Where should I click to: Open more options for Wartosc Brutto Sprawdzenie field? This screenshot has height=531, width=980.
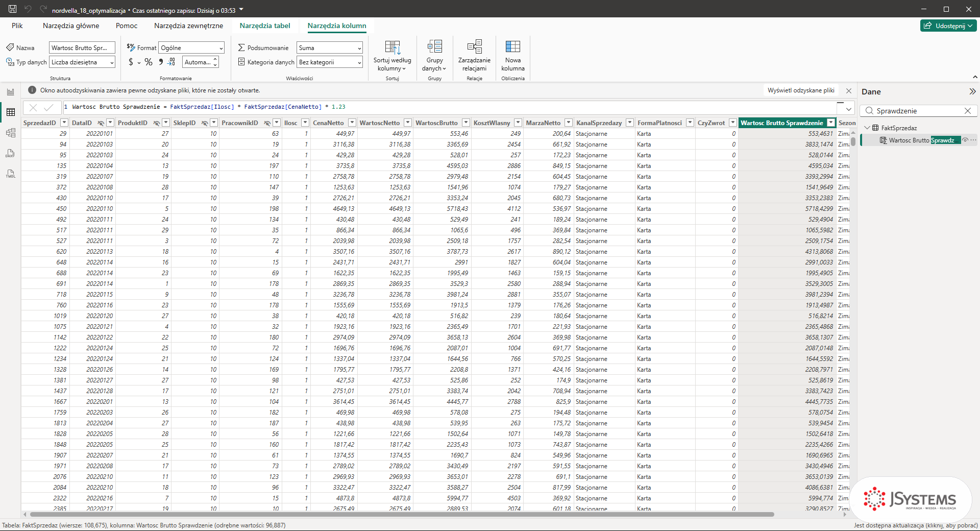[x=973, y=140]
